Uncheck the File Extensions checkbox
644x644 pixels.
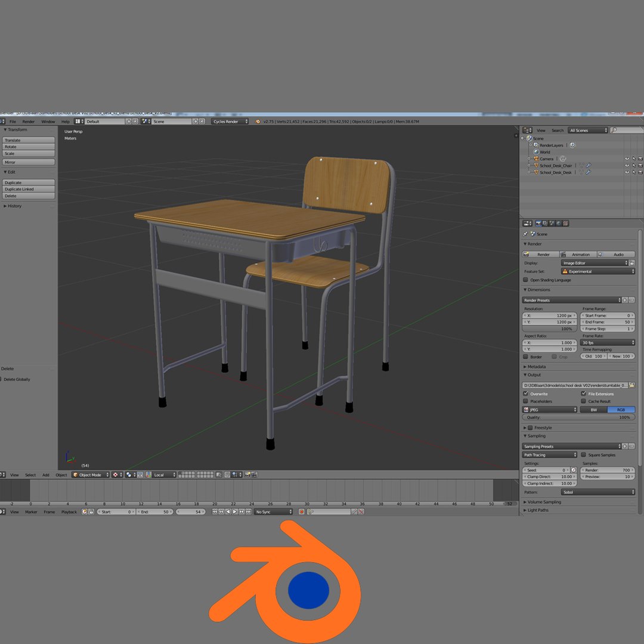[x=583, y=394]
